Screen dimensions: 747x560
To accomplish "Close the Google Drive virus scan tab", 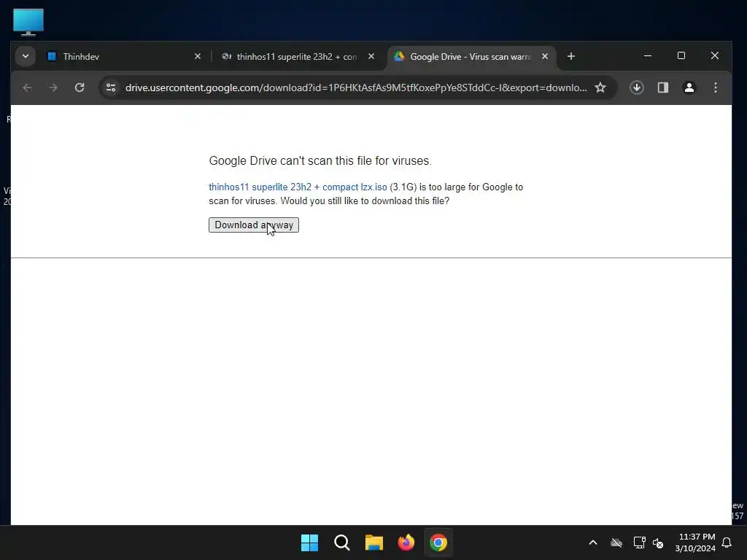I will tap(544, 56).
